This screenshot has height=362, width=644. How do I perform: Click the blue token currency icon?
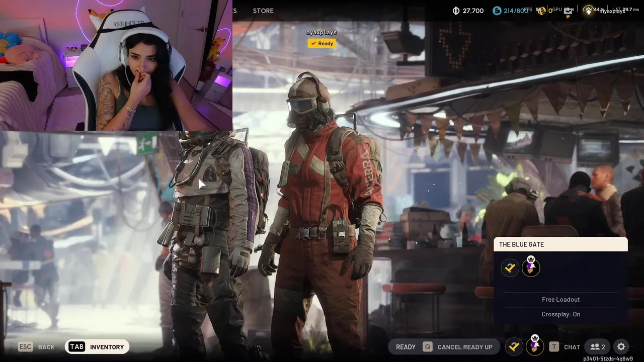click(x=497, y=11)
